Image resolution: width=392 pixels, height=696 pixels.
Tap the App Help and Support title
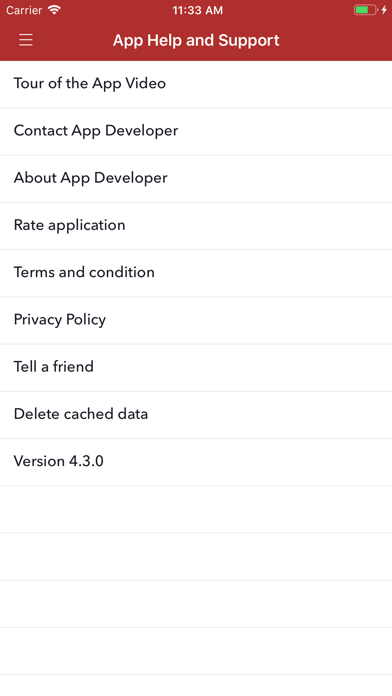[196, 40]
